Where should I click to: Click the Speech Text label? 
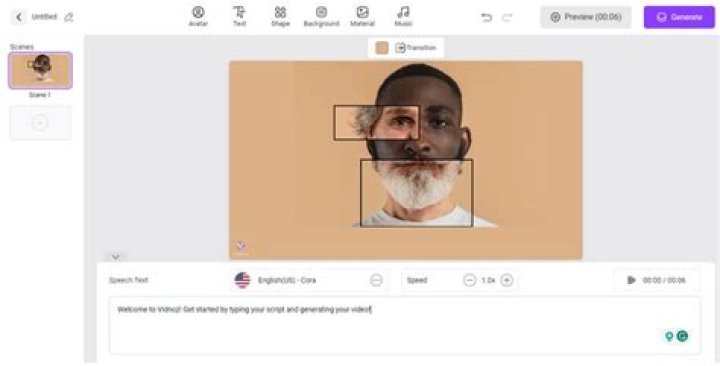129,280
